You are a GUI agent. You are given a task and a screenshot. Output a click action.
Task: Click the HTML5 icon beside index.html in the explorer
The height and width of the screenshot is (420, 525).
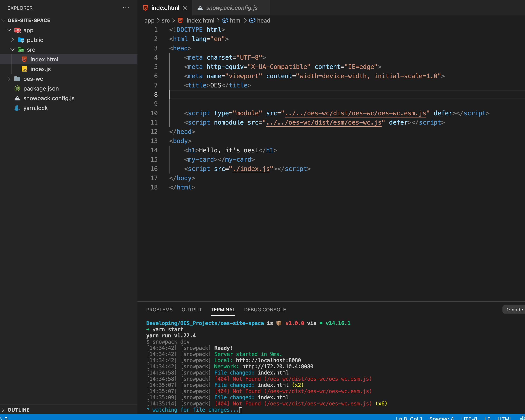24,59
